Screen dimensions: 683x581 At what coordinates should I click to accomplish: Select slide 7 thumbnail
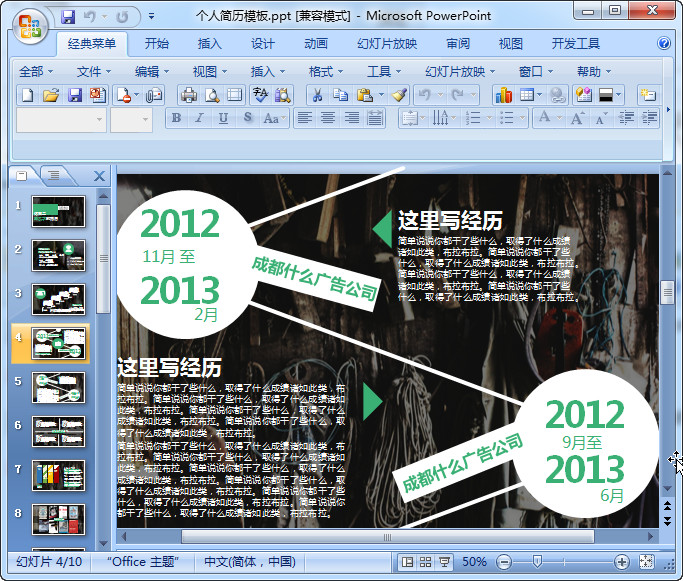click(59, 474)
